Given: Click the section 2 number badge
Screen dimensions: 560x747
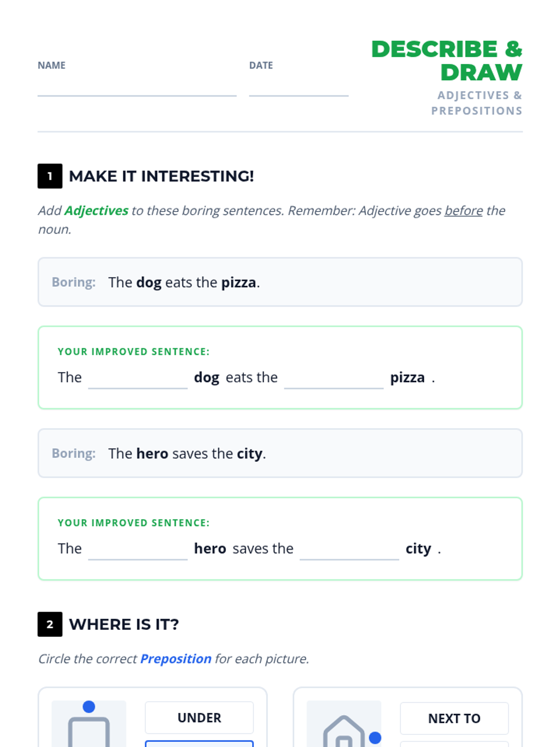Looking at the screenshot, I should click(50, 624).
